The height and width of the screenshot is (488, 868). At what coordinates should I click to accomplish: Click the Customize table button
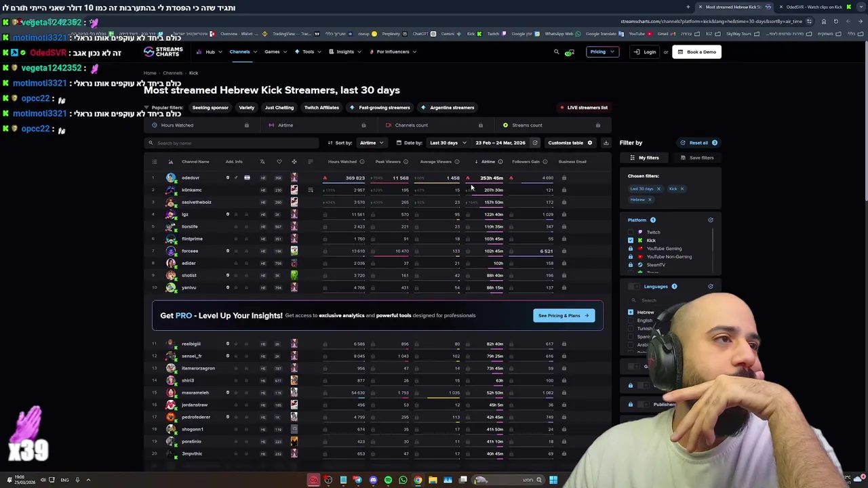570,143
